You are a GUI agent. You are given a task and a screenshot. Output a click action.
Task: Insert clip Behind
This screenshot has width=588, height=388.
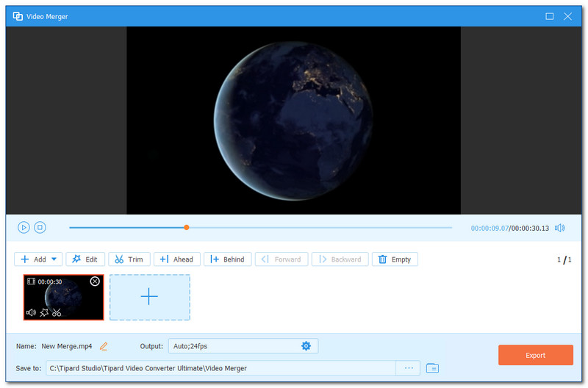coord(228,259)
